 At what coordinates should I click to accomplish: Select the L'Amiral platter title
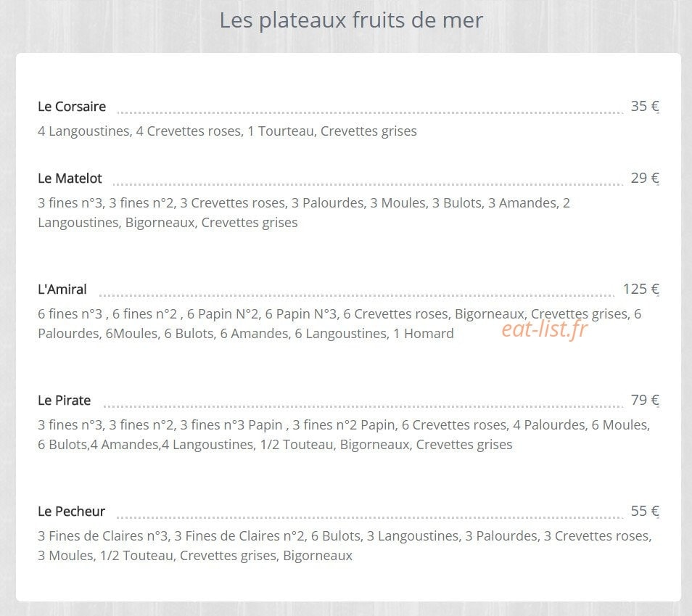point(62,289)
